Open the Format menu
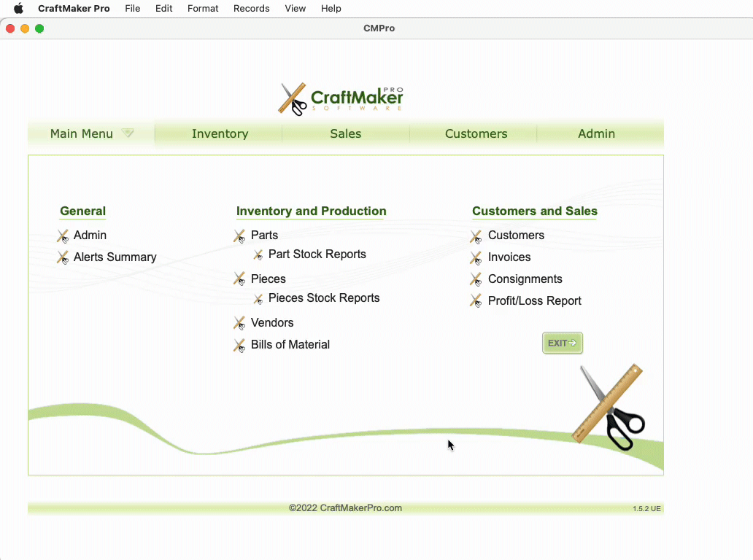 (x=203, y=8)
